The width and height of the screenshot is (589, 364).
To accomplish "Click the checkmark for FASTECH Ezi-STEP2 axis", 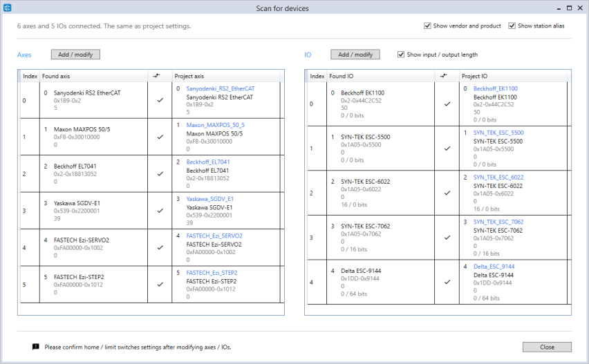I will (160, 285).
